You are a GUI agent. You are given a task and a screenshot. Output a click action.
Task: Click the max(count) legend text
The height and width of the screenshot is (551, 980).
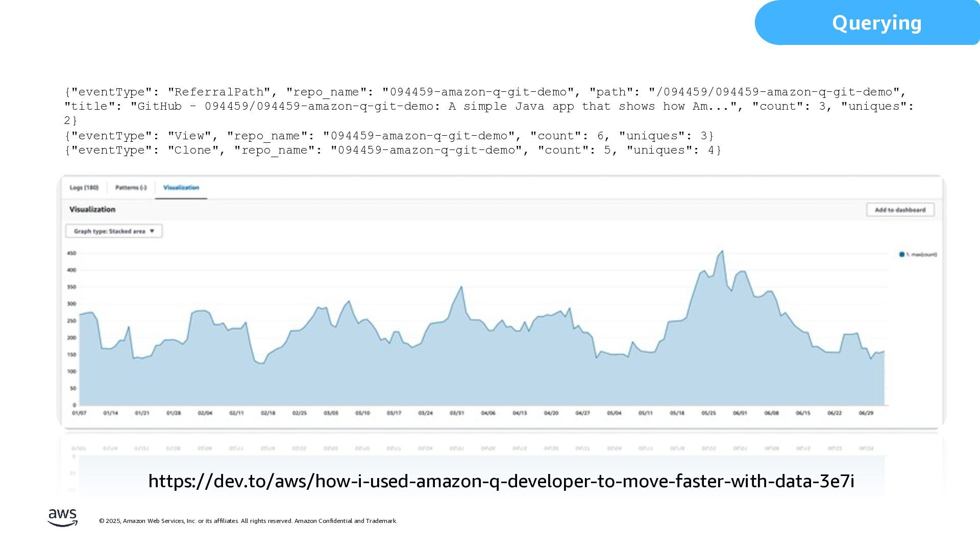921,255
